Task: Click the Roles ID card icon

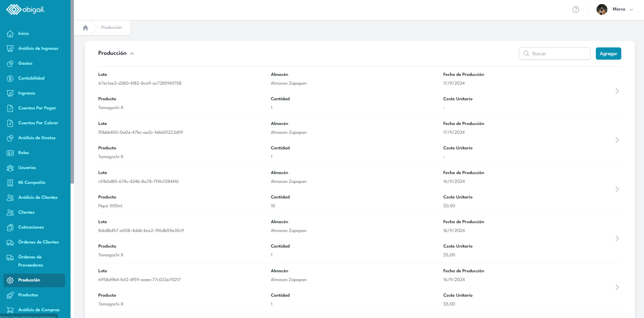Action: pos(10,153)
